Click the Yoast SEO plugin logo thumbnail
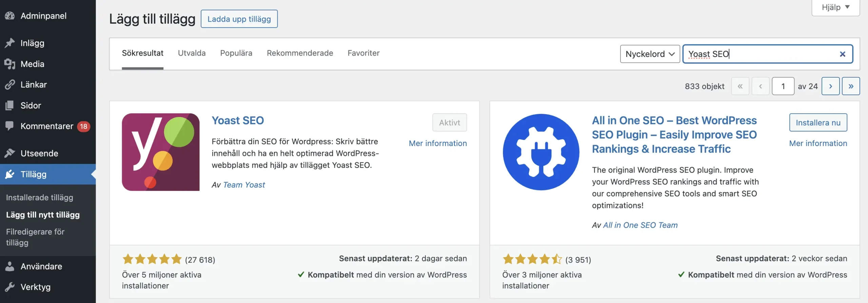 161,152
